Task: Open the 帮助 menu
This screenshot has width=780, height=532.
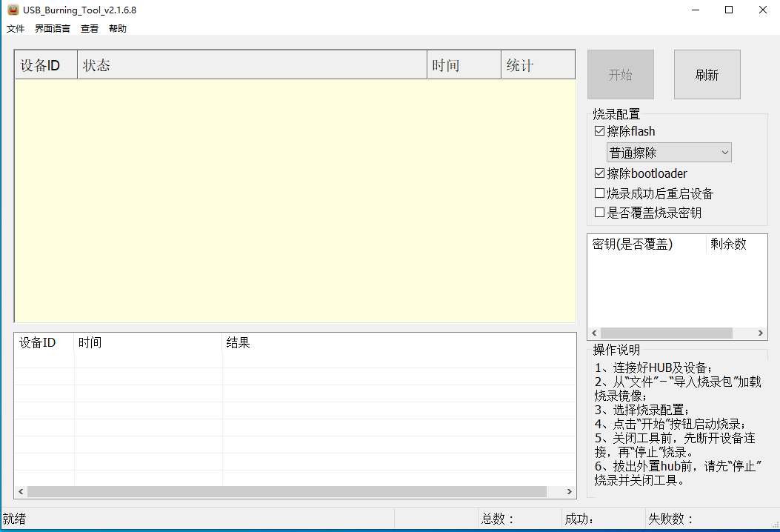Action: pyautogui.click(x=117, y=28)
